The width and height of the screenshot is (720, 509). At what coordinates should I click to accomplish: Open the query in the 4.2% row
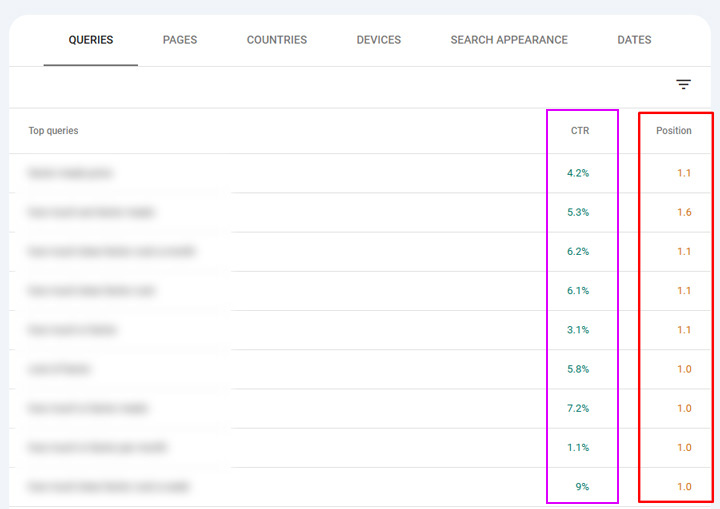pyautogui.click(x=70, y=173)
